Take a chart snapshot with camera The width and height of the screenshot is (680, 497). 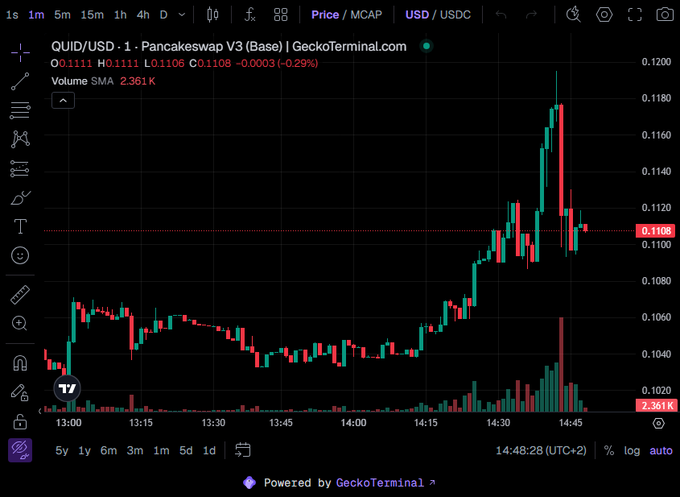665,15
